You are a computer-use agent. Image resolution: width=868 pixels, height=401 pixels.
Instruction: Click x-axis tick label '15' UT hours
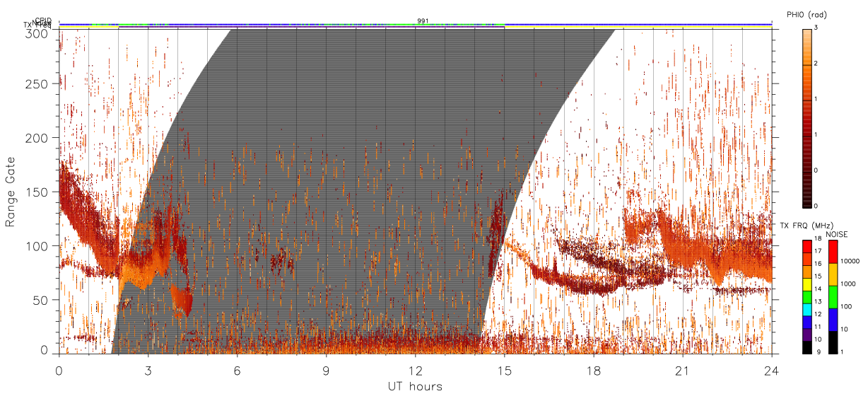[x=505, y=371]
